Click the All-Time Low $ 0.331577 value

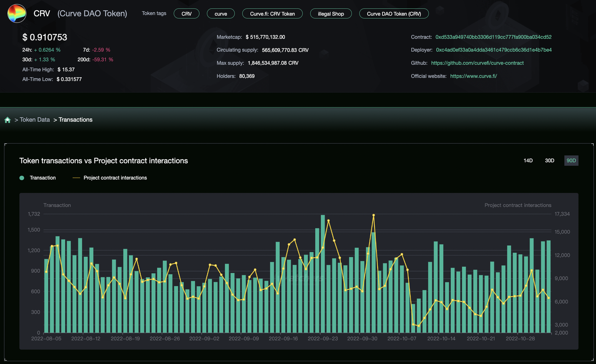point(69,79)
